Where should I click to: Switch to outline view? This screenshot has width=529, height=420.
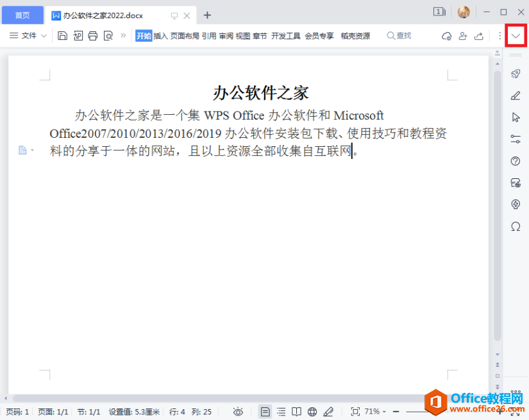click(x=281, y=412)
